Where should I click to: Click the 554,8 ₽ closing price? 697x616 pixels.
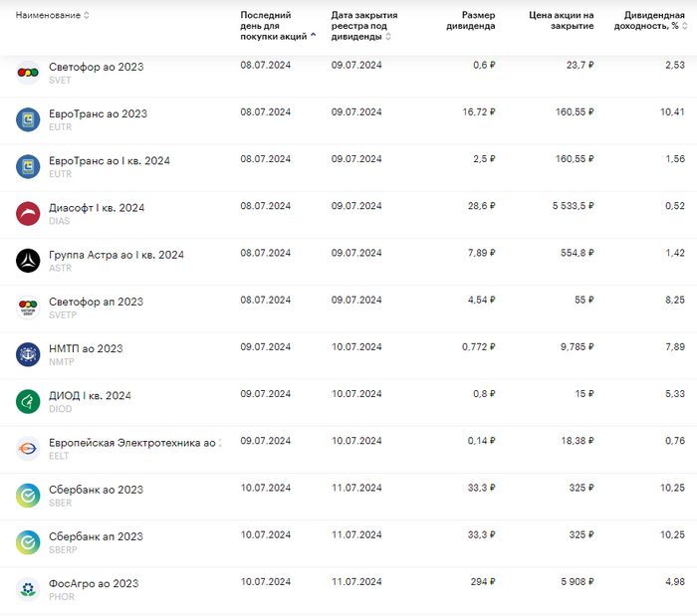[577, 253]
